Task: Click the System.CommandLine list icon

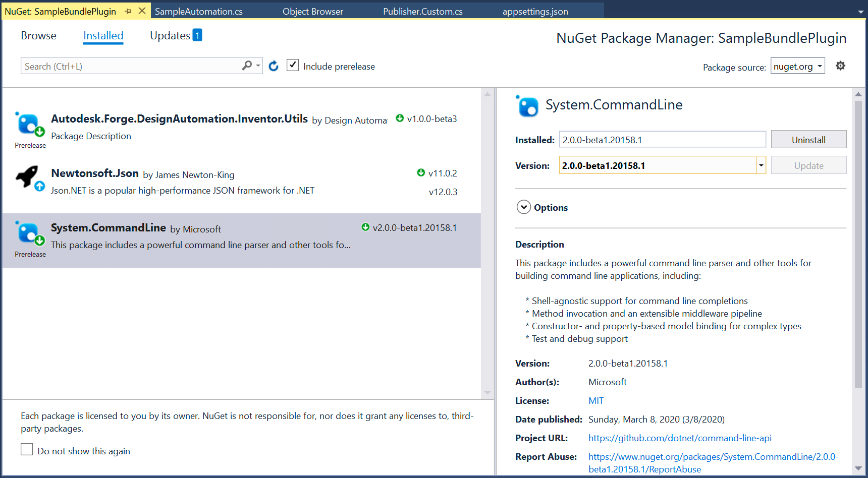Action: (29, 233)
